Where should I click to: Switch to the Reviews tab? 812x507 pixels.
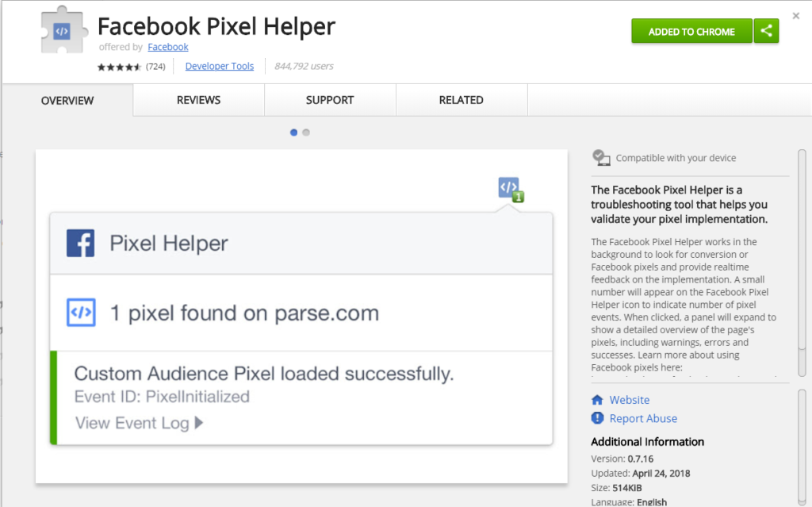[x=198, y=100]
